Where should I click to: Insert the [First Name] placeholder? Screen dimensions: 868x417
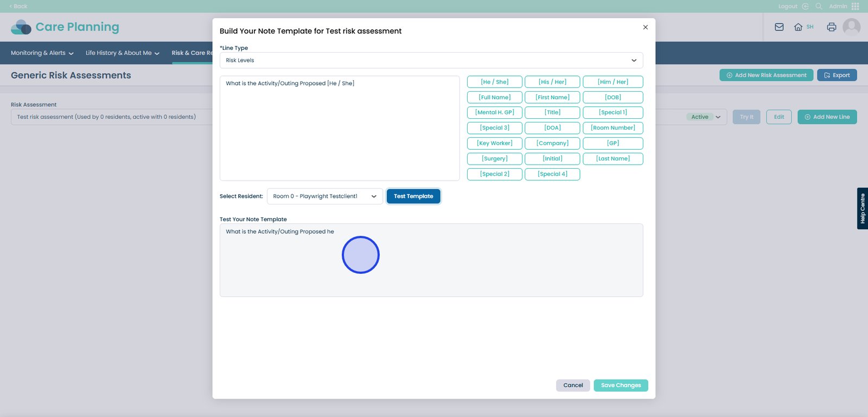coord(552,97)
